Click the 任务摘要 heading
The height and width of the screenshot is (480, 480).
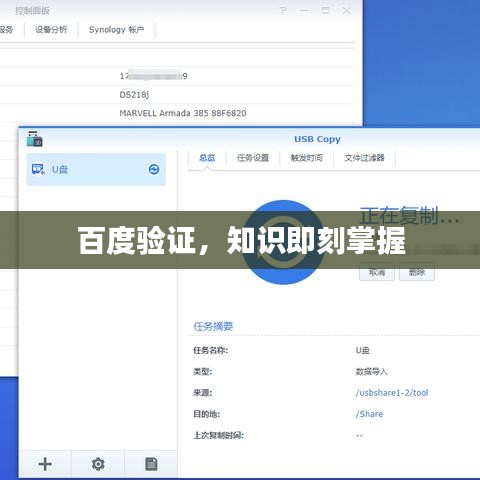pos(213,326)
